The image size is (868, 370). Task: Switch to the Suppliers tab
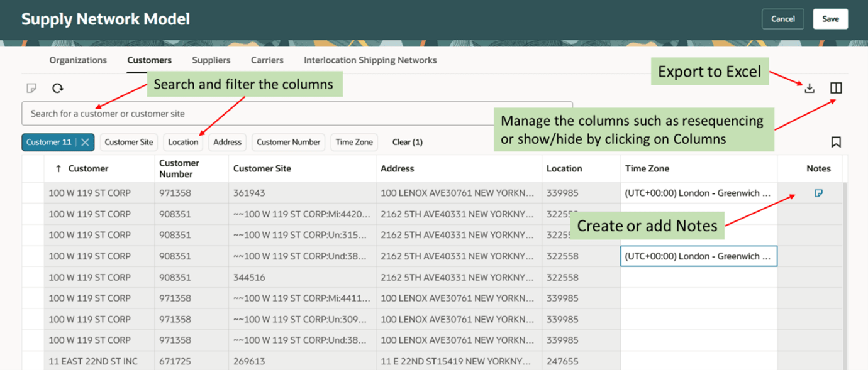211,60
